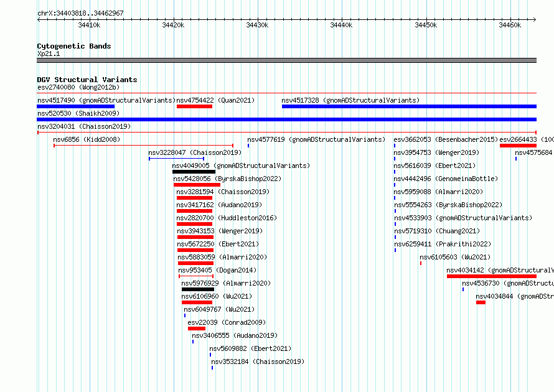554x392 pixels.
Task: Click nsv5609882 (Ebert2021) label
Action: [x=250, y=348]
